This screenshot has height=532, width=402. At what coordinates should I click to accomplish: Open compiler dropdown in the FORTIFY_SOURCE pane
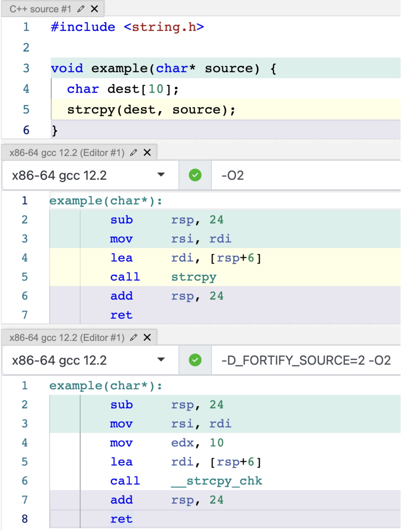pyautogui.click(x=161, y=360)
